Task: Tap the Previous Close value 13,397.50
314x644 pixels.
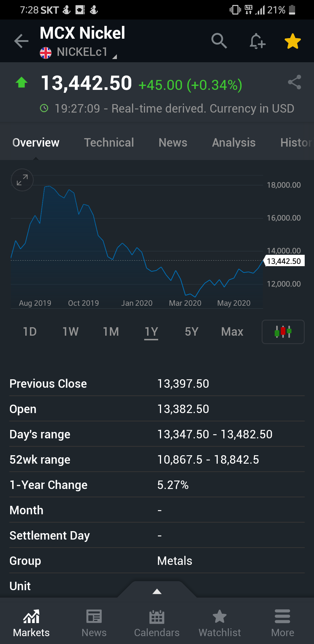Action: [183, 384]
